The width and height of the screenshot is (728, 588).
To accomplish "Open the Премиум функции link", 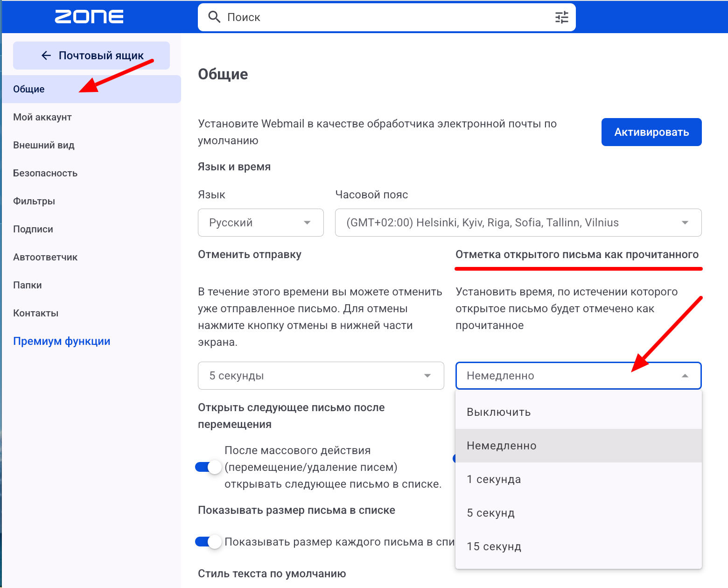I will pos(62,341).
